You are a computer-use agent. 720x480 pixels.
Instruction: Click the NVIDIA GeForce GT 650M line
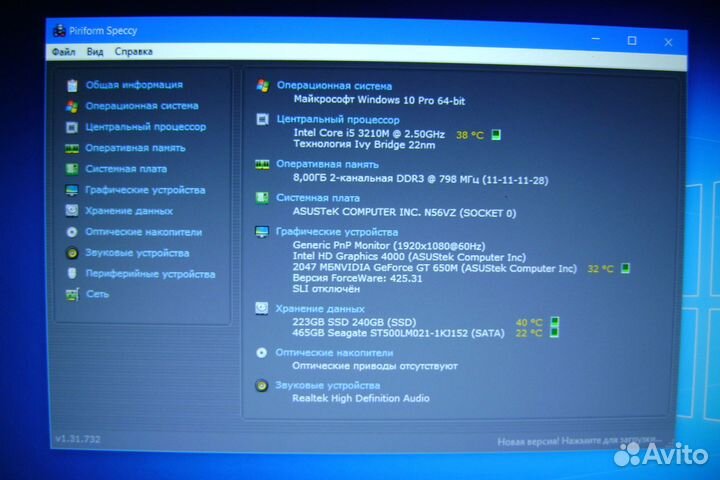tap(434, 268)
